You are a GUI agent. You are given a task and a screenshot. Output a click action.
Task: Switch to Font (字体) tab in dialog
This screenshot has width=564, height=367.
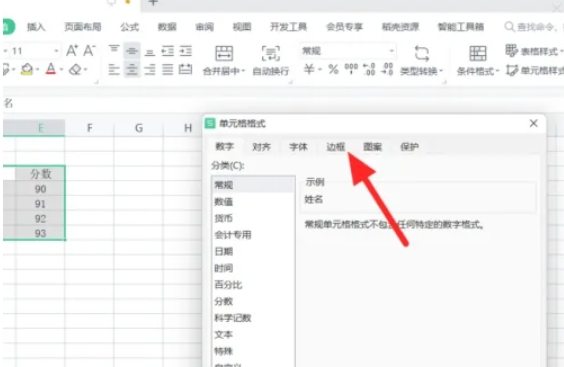point(299,146)
